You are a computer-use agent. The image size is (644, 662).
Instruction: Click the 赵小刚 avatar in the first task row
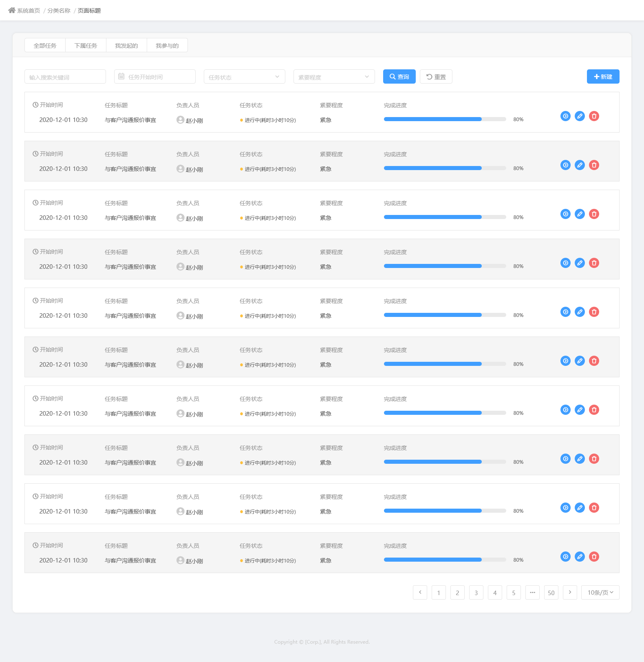pos(181,120)
